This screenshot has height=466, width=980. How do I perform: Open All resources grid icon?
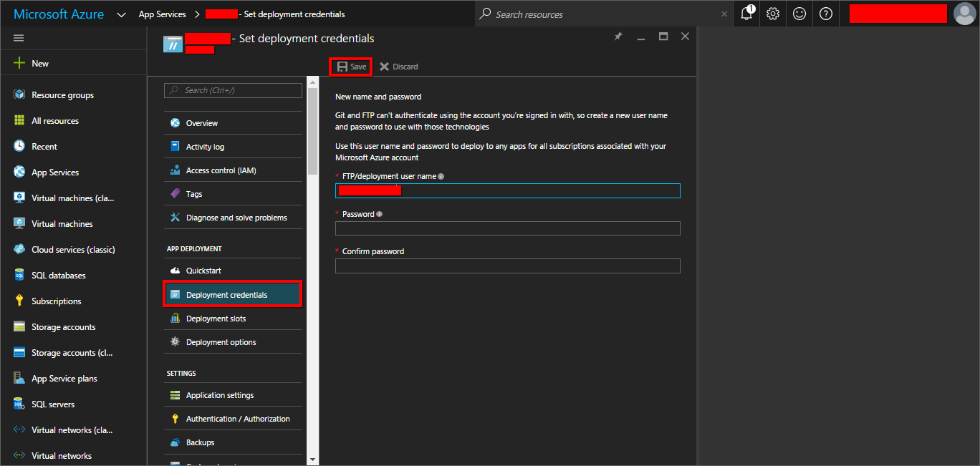pyautogui.click(x=19, y=120)
